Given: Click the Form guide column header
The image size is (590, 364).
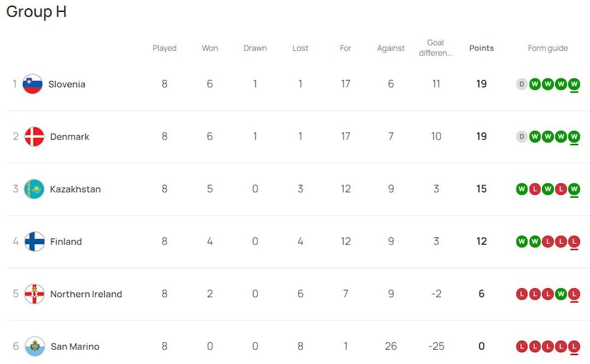Looking at the screenshot, I should pos(548,49).
